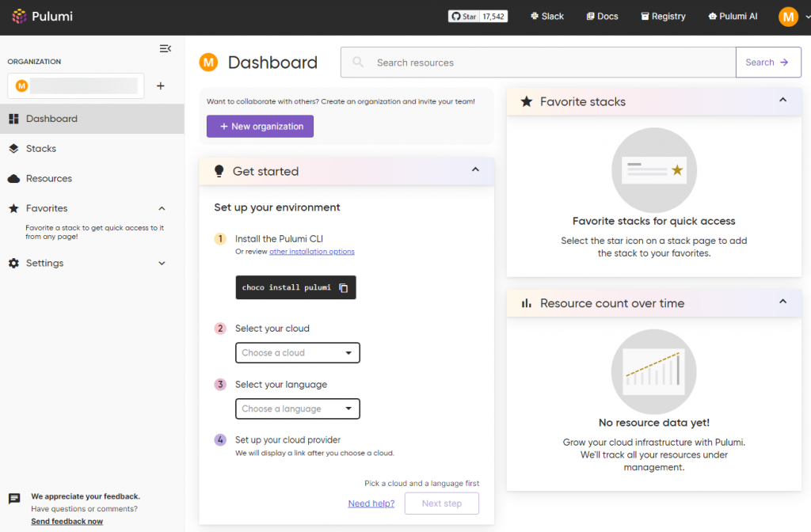Click the Next step button

442,503
